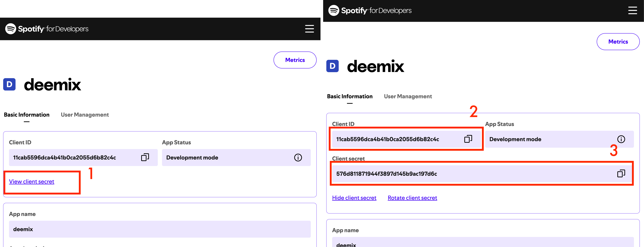Click Hide client secret link
644x247 pixels.
354,198
